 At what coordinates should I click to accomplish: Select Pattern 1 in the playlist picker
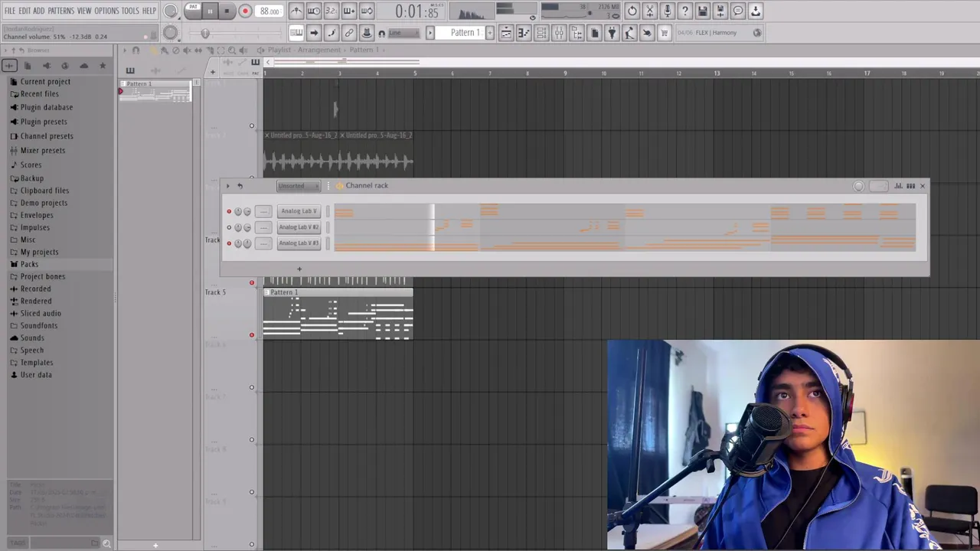[155, 92]
